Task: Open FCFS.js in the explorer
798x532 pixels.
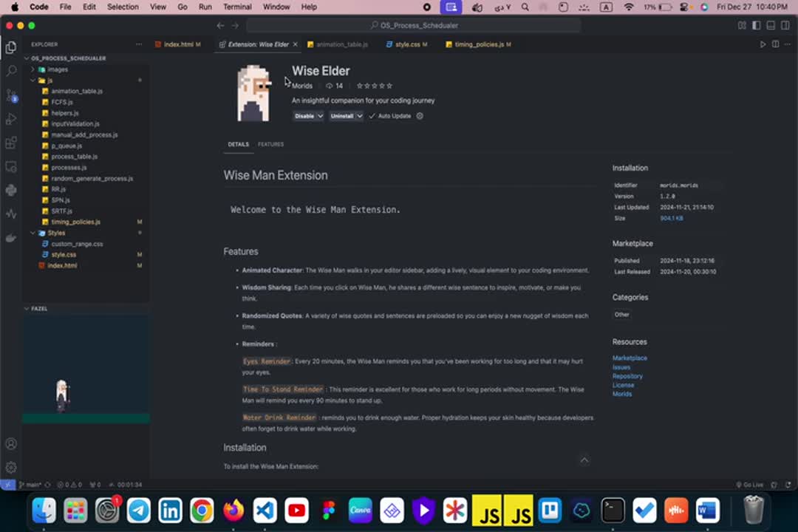Action: 61,102
